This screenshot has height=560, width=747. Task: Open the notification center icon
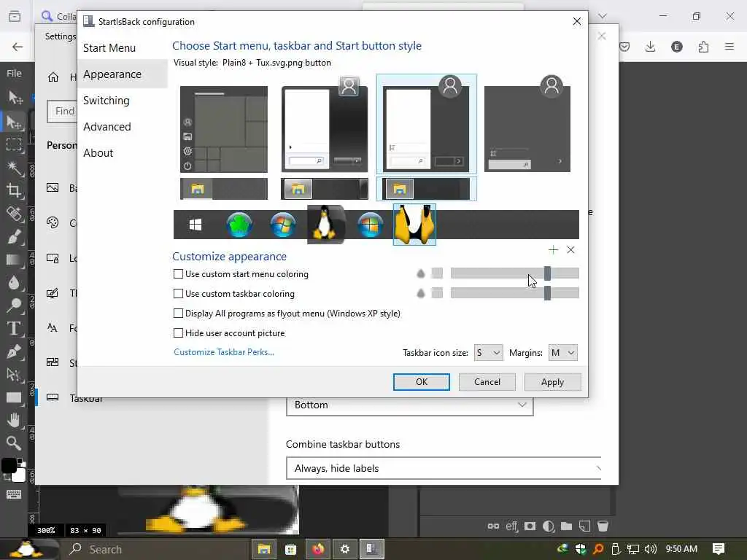(x=719, y=549)
